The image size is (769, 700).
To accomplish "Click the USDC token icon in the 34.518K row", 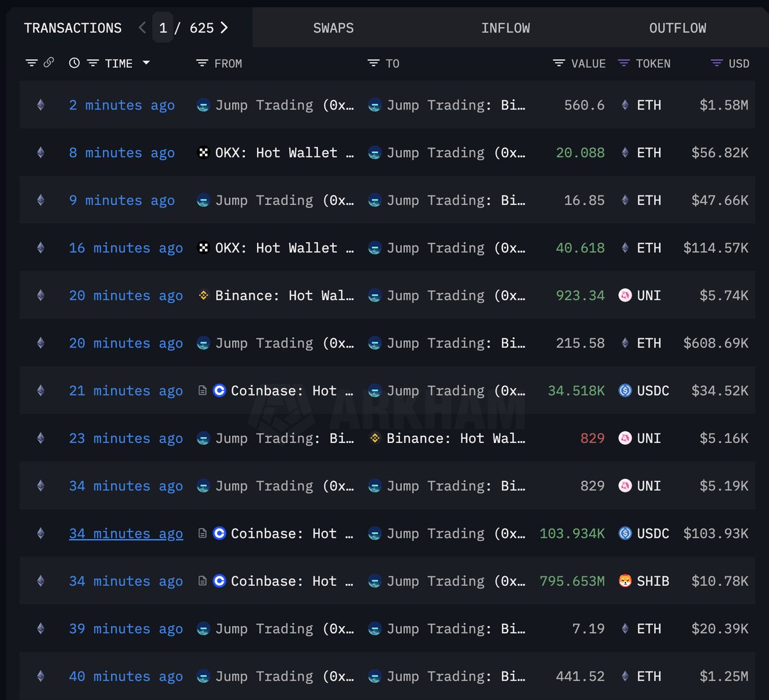I will coord(625,390).
